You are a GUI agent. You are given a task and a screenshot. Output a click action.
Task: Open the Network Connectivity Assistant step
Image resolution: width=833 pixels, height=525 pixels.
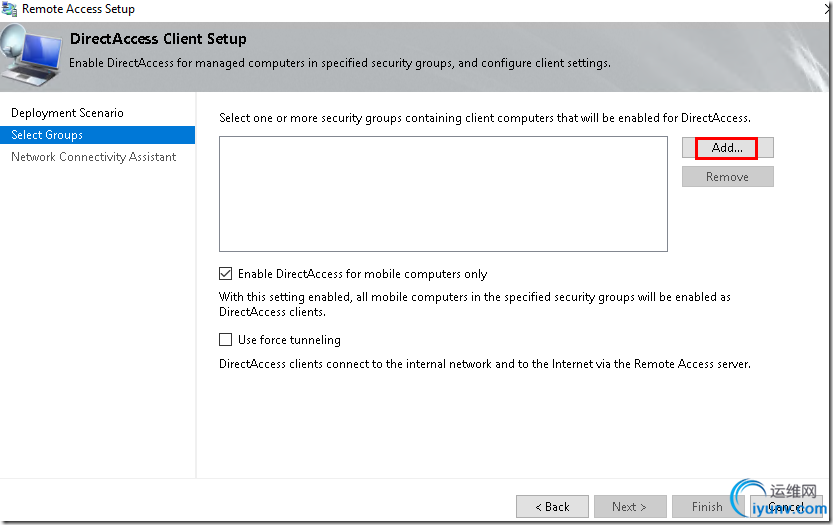[x=93, y=157]
